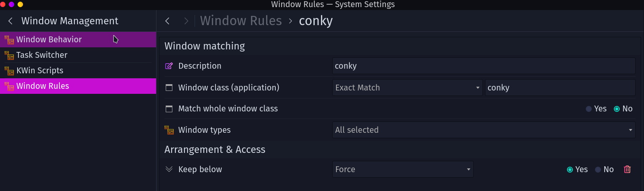The image size is (644, 191).
Task: Click the pencil icon beside Description
Action: tap(169, 66)
